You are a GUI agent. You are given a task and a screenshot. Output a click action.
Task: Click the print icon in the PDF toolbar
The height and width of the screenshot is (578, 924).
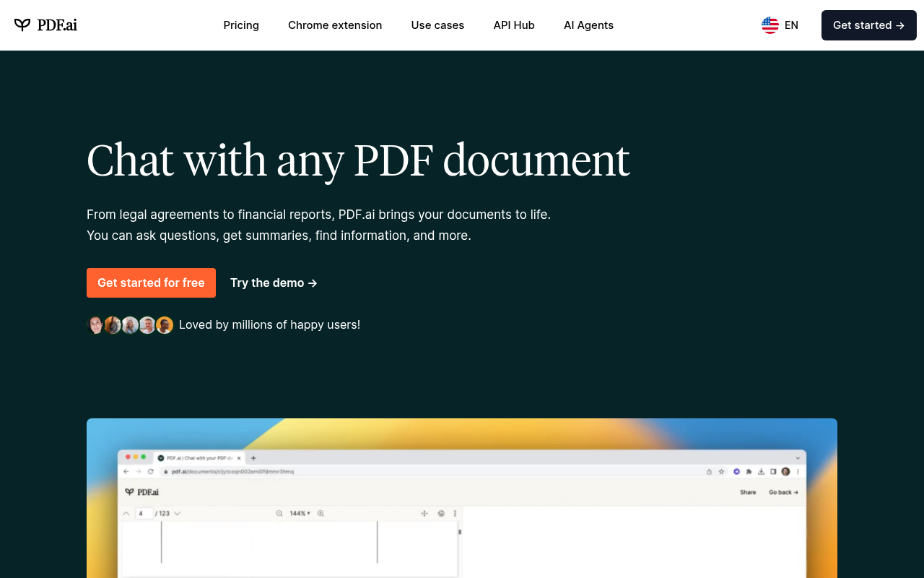[x=440, y=513]
